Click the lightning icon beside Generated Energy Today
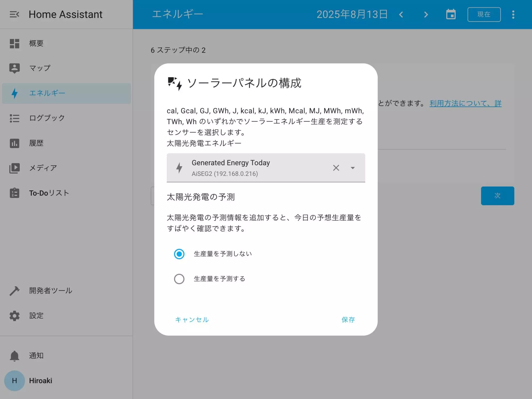Viewport: 532px width, 399px height. [x=179, y=168]
